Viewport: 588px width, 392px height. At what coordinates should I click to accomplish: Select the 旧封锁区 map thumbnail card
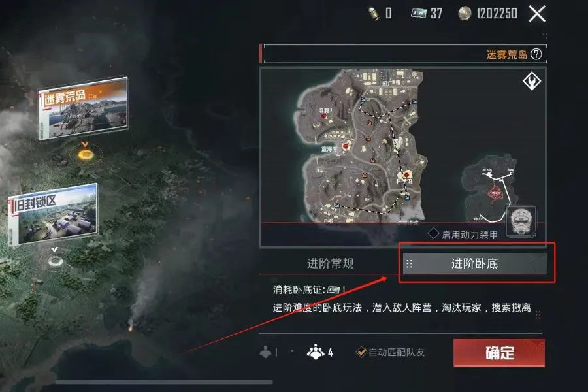coord(53,214)
